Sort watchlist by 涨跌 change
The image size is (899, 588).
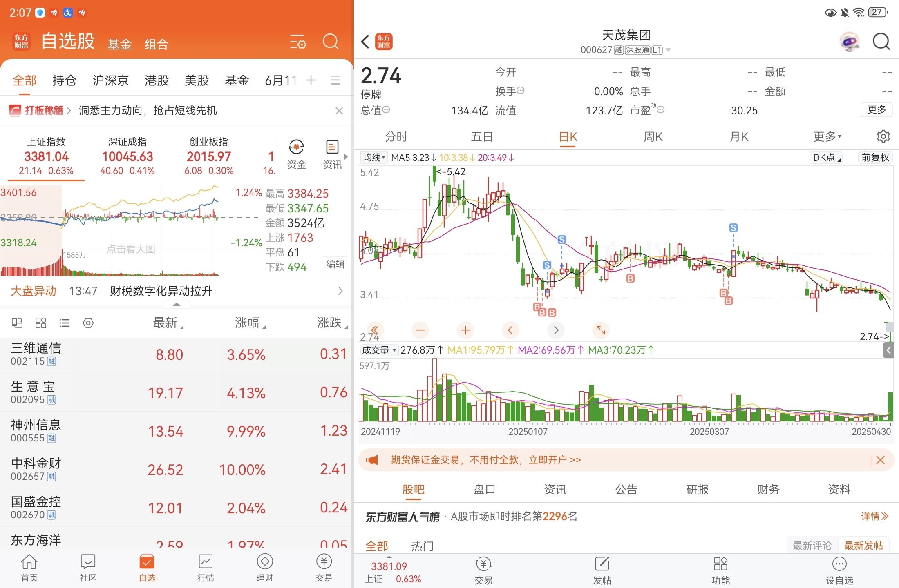tap(332, 323)
